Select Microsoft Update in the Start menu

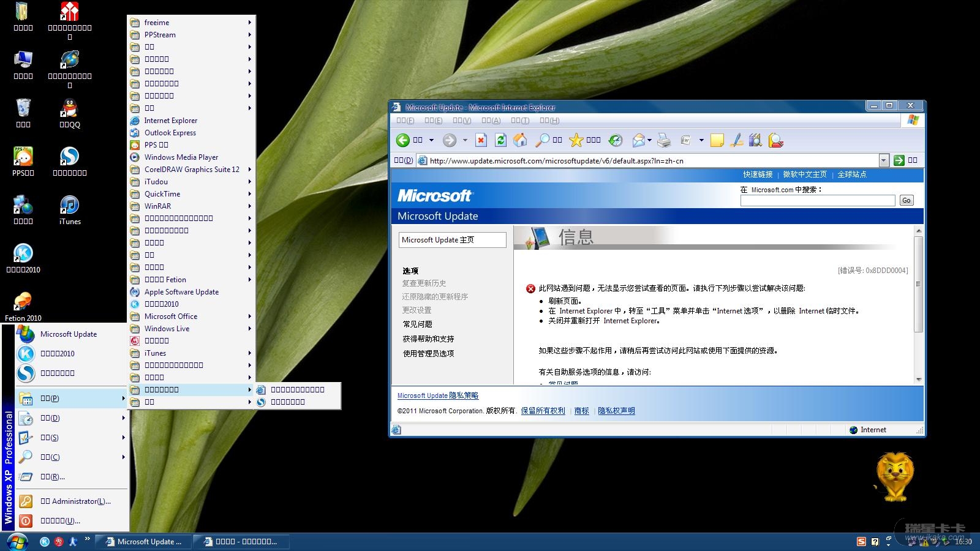point(72,334)
